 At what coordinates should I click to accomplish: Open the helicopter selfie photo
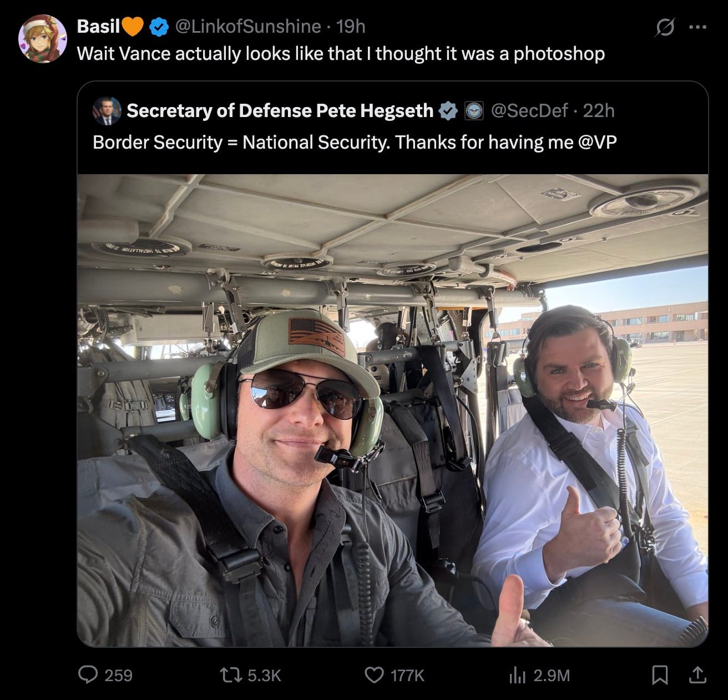392,410
